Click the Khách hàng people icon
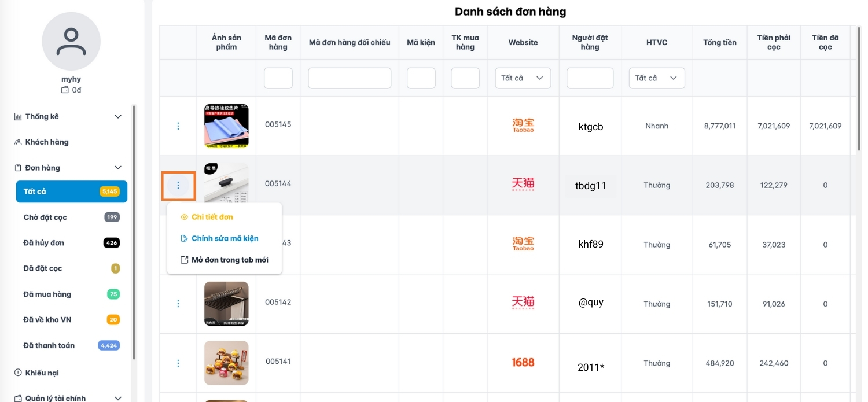Screen dimensions: 868x402 18,142
